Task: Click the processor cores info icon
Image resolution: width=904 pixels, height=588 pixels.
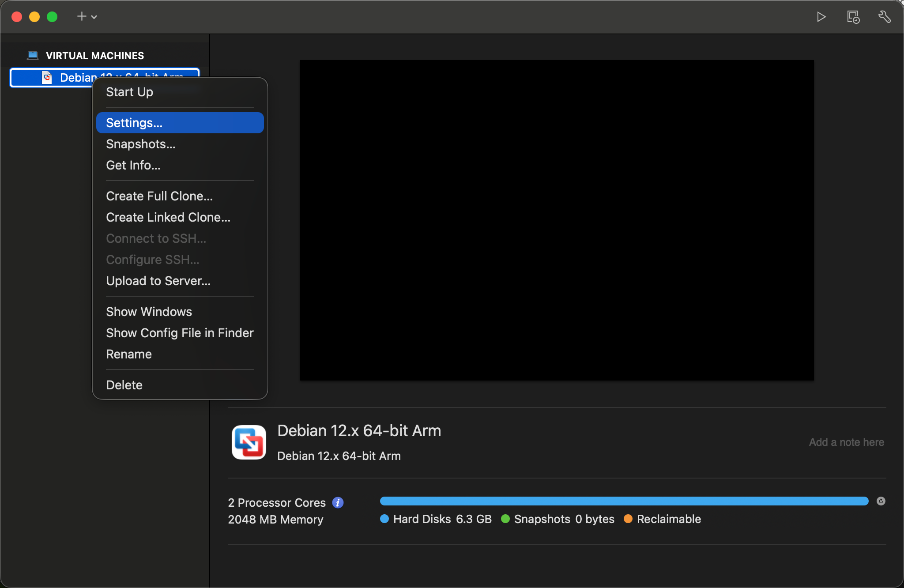Action: pos(338,502)
